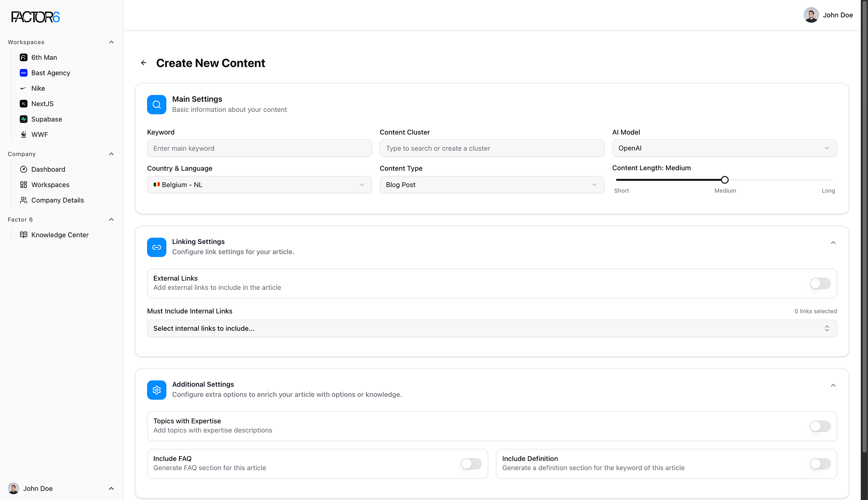Click the Supabase workspace icon

[x=24, y=119]
